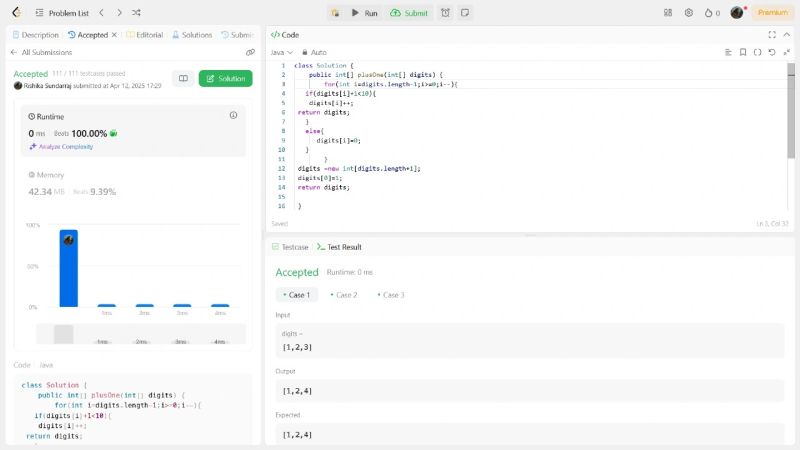The width and height of the screenshot is (800, 450).
Task: Submit the solution
Action: pyautogui.click(x=410, y=13)
